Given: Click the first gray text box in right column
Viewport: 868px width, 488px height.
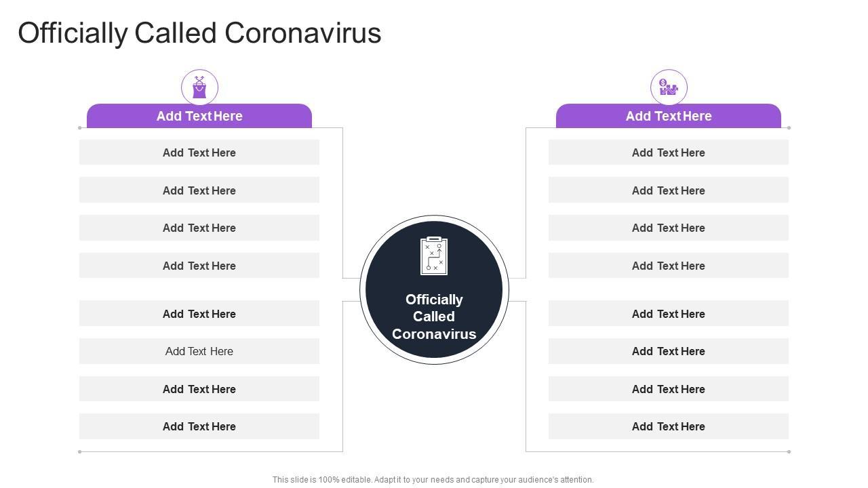Looking at the screenshot, I should [x=669, y=152].
